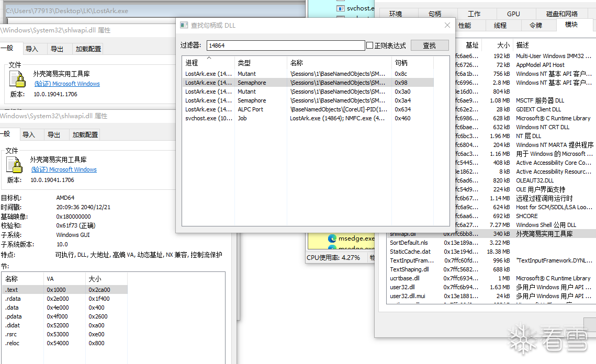Screen dimensions: 596x364
Task: Select the .data section row
Action: (x=65, y=308)
